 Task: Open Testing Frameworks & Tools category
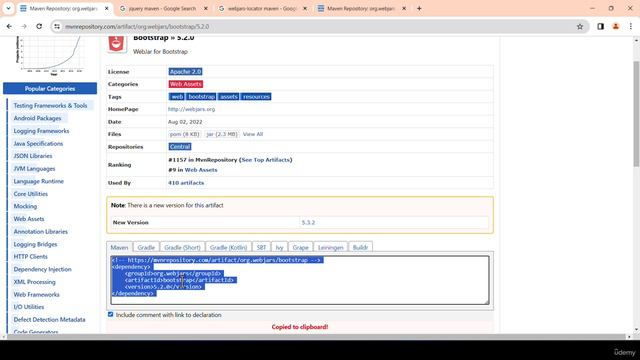click(x=50, y=105)
